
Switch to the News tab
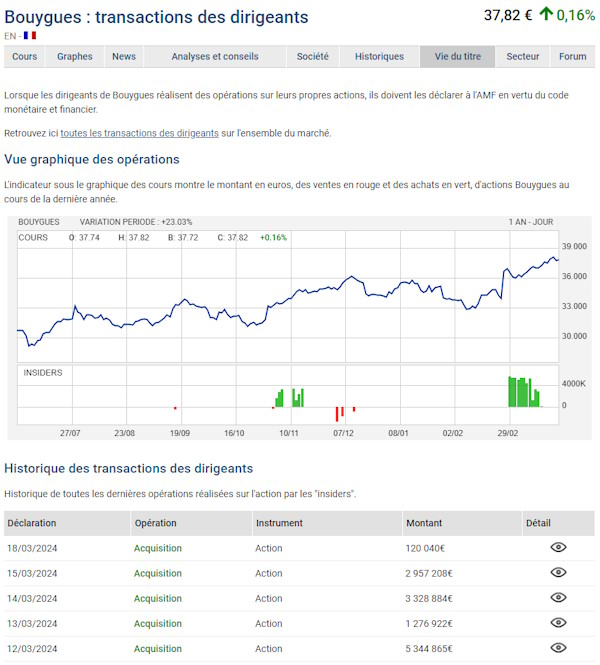124,56
